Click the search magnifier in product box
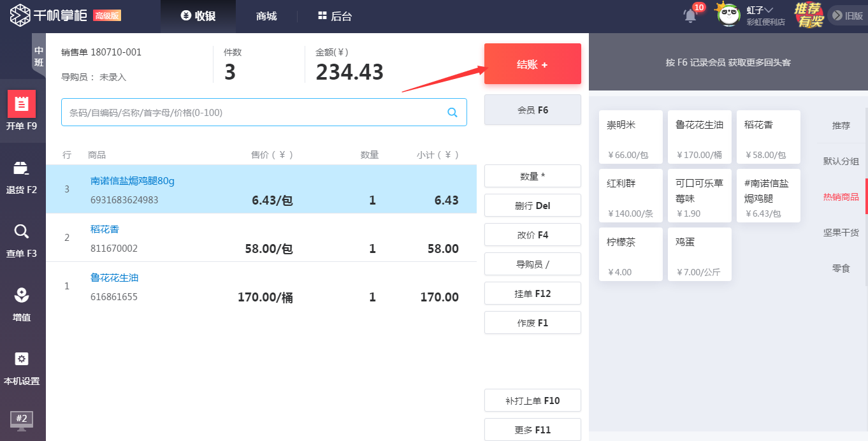Image resolution: width=868 pixels, height=441 pixels. 452,113
